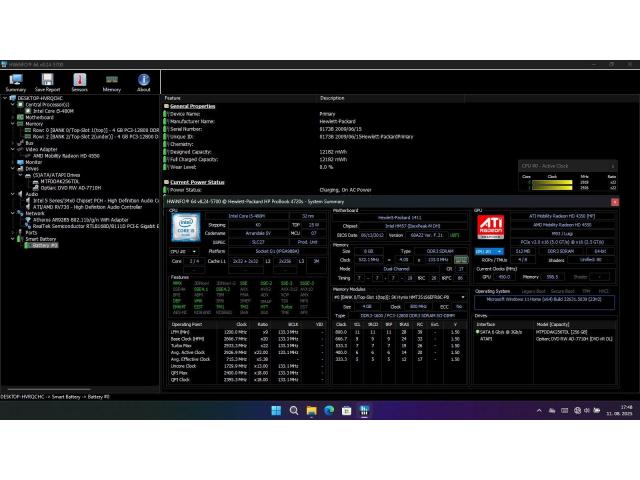Screen dimensions: 640x480
Task: Select the Intel Core i5-480M tree item
Action: coord(53,111)
